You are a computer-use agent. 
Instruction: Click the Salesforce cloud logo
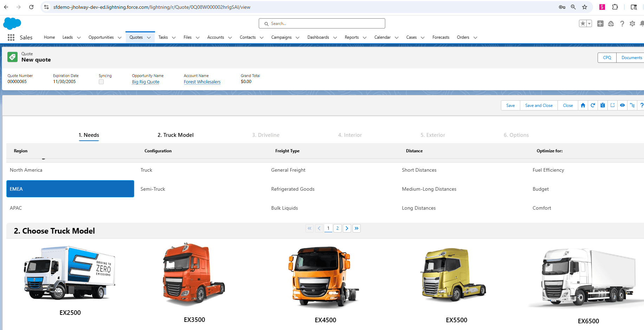coord(12,24)
